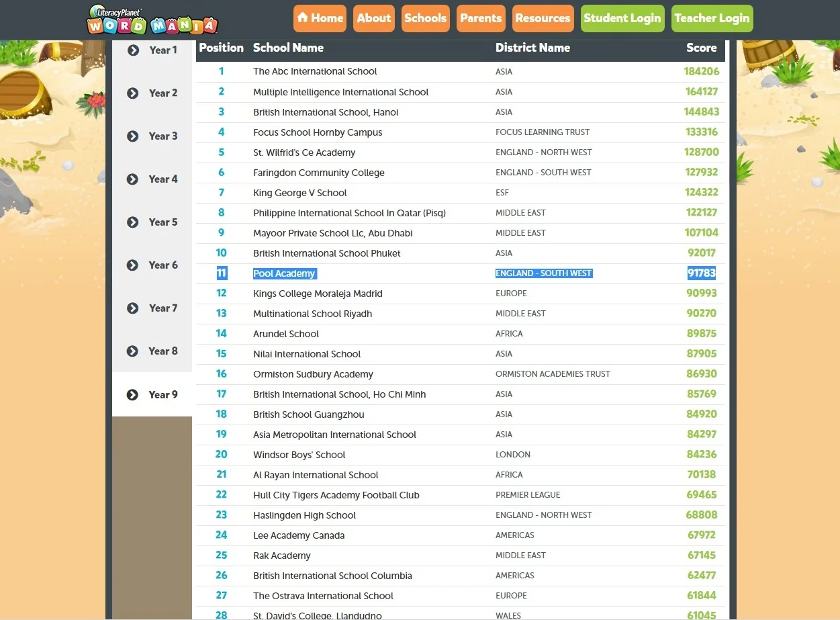Click the ESF district cell
Viewport: 840px width, 620px height.
coord(502,193)
